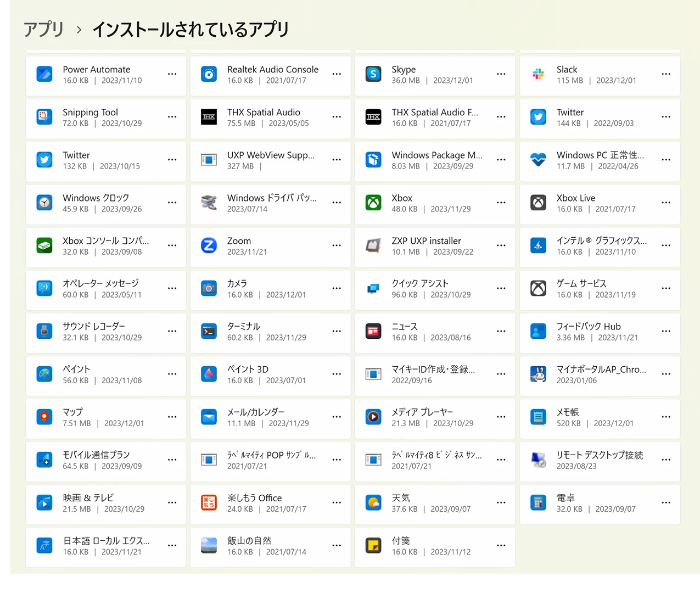The width and height of the screenshot is (700, 593).
Task: Click the Windows Package Manager icon
Action: point(373,159)
